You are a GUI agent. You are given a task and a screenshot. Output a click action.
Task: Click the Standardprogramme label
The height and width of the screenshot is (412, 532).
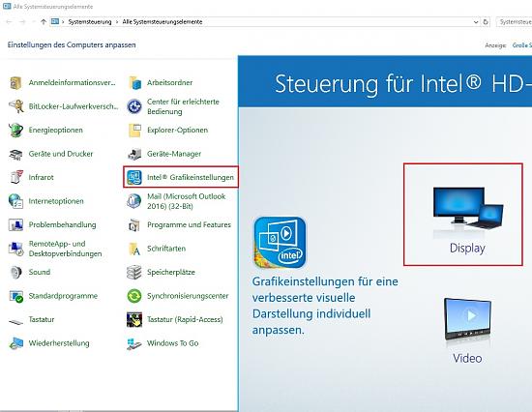pyautogui.click(x=63, y=296)
